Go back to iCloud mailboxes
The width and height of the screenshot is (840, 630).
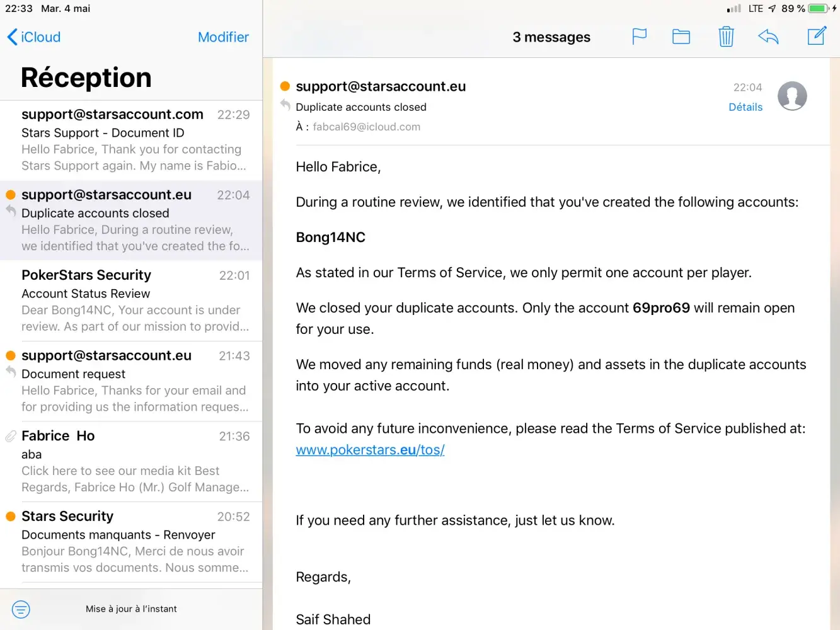34,37
